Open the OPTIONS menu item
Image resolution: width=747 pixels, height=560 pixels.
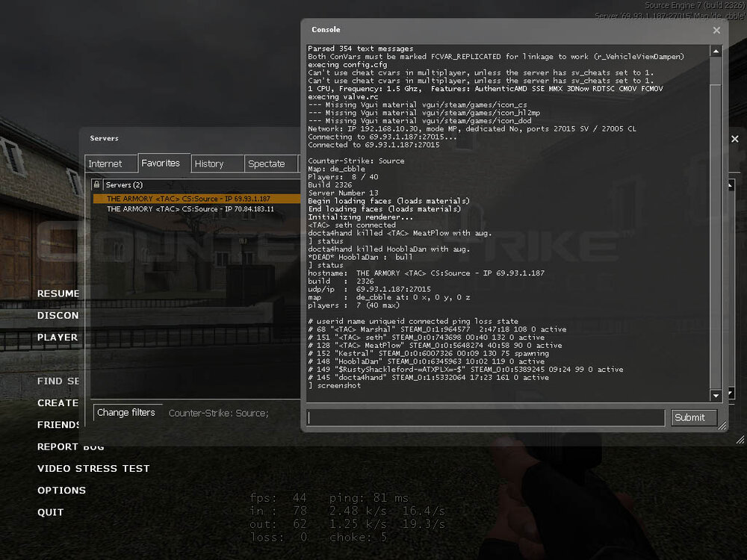pyautogui.click(x=61, y=491)
